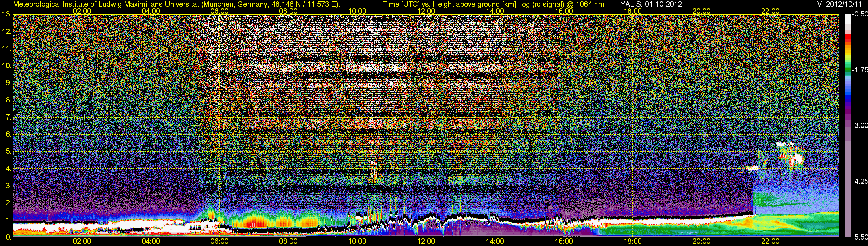Screen dimensions: 868x246
Task: Click the 1 km height axis label
Action: pyautogui.click(x=8, y=220)
